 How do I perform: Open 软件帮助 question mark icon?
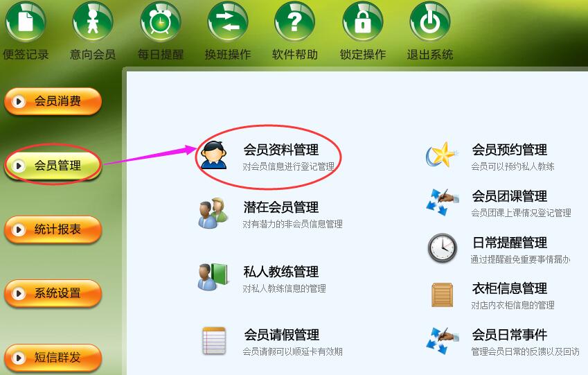pos(295,21)
